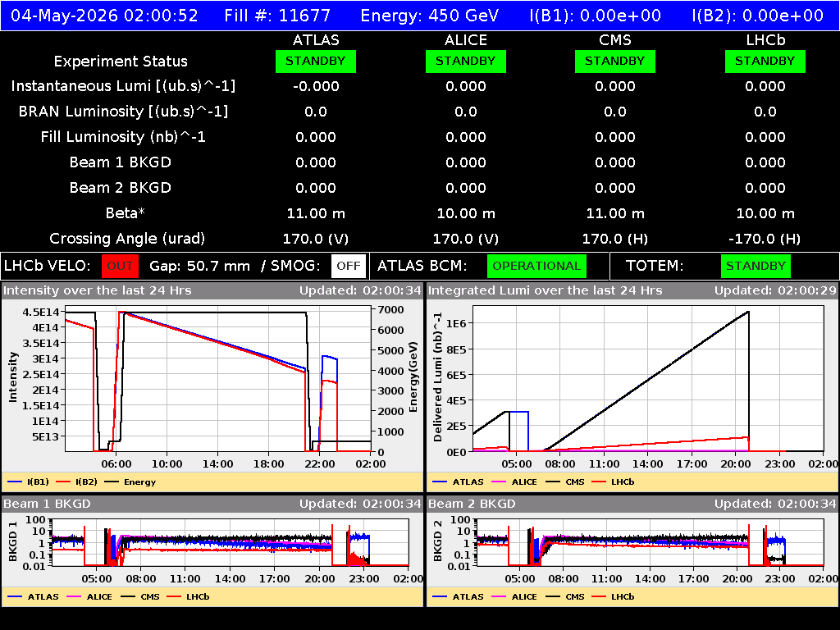This screenshot has height=630, width=840.
Task: Click the SMOG OFF indicator
Action: [348, 266]
